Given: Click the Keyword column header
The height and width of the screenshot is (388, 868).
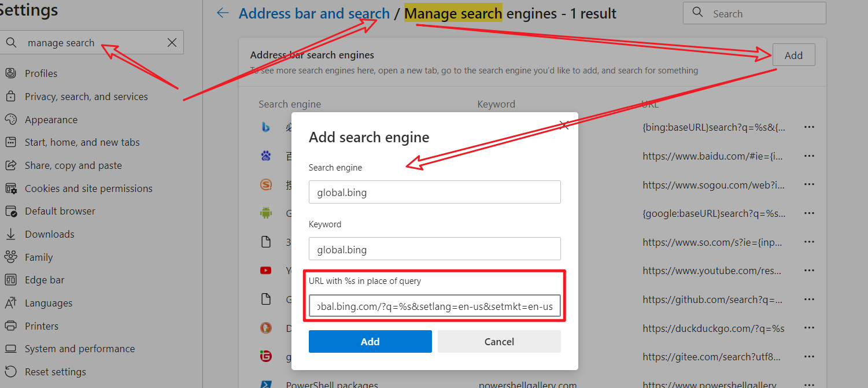Looking at the screenshot, I should click(496, 104).
